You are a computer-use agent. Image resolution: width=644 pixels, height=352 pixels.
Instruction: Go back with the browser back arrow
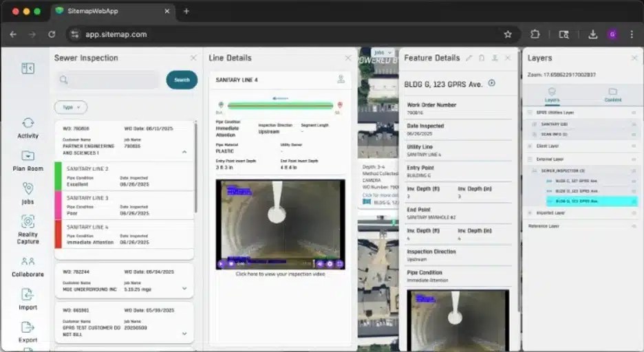click(13, 34)
